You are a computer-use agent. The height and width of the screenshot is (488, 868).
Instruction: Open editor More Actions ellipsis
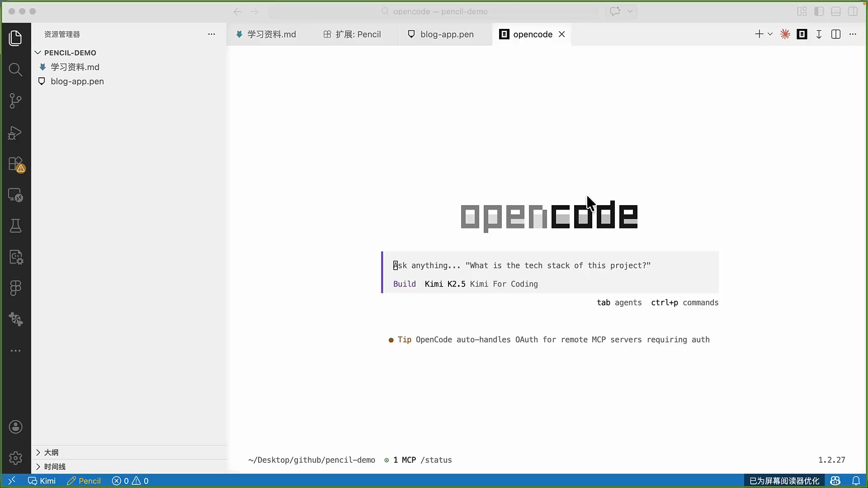pos(853,34)
